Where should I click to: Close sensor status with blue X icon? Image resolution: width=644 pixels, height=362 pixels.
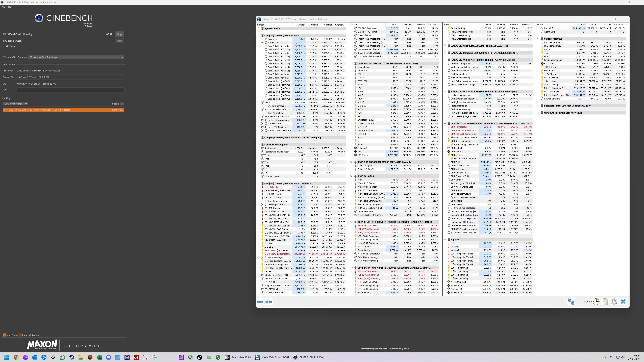(623, 302)
